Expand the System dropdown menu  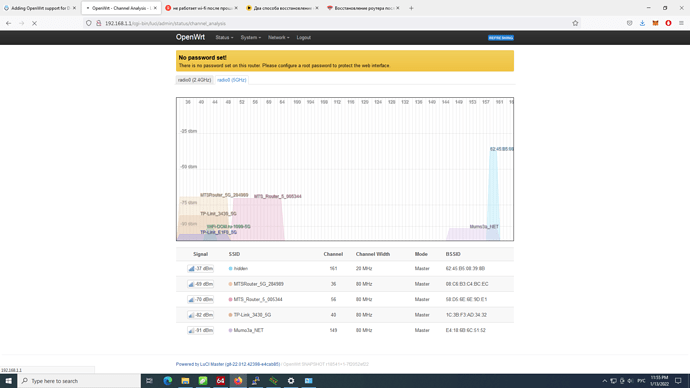click(x=250, y=38)
